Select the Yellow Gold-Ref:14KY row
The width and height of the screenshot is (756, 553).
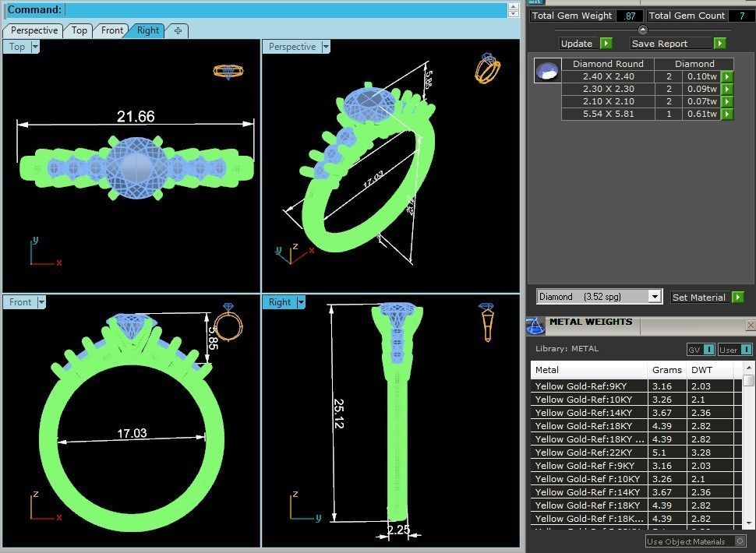pyautogui.click(x=637, y=413)
